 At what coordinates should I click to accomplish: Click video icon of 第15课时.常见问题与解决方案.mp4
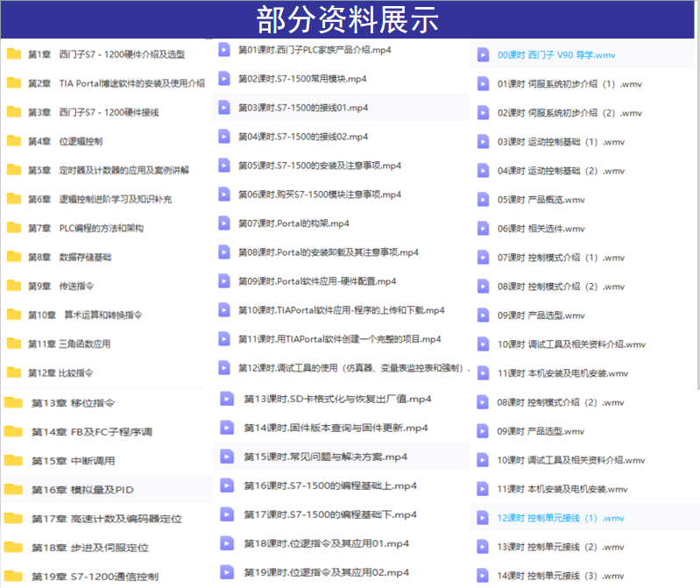227,457
